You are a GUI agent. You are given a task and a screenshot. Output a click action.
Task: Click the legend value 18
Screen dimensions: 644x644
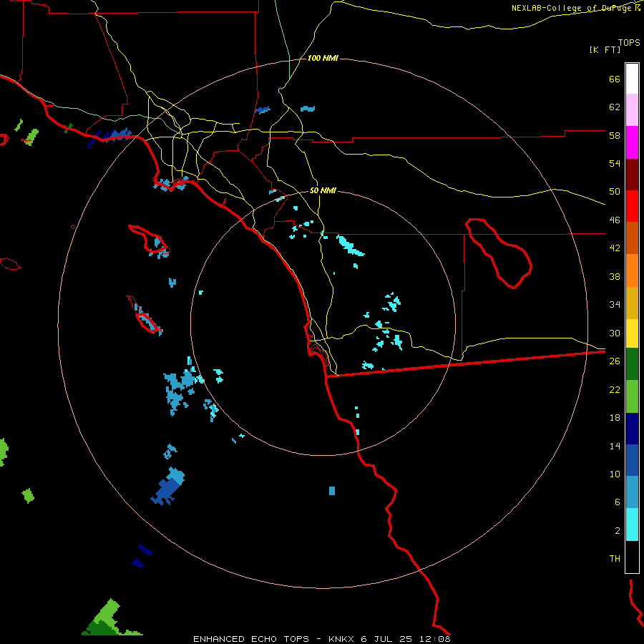point(615,418)
